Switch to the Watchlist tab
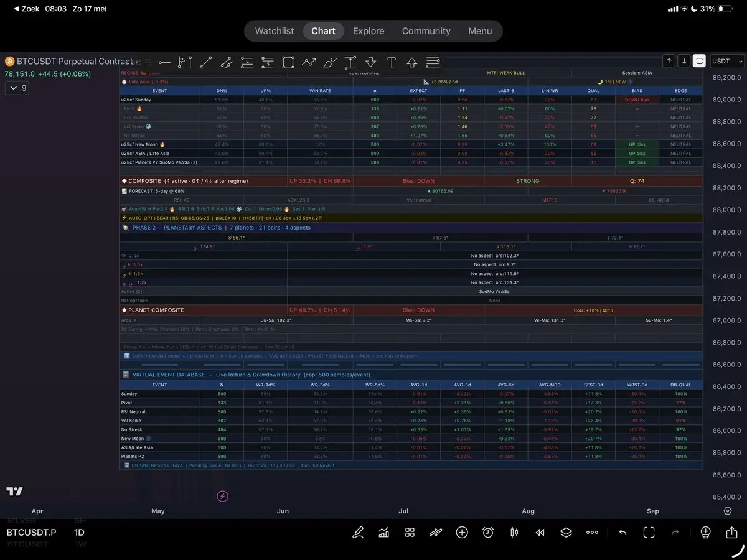 (275, 31)
